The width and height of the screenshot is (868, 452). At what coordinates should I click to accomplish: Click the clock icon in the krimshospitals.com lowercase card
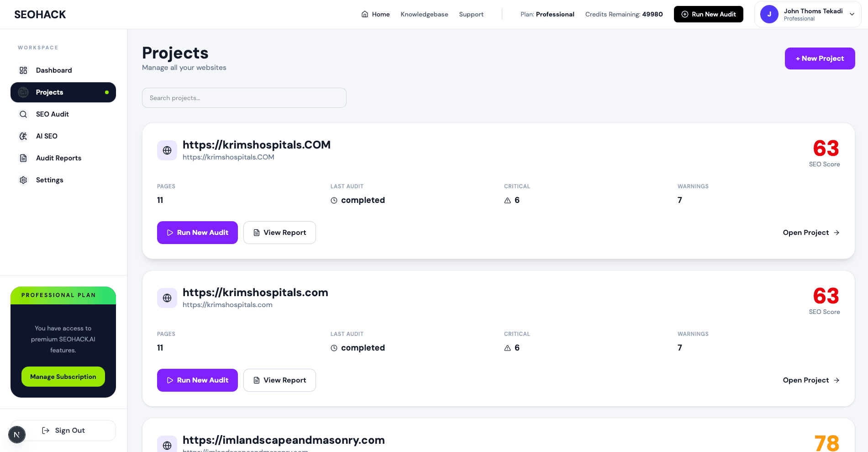coord(334,348)
